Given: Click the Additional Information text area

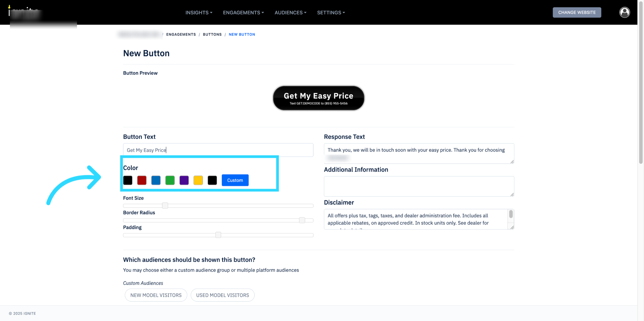Looking at the screenshot, I should [x=419, y=186].
